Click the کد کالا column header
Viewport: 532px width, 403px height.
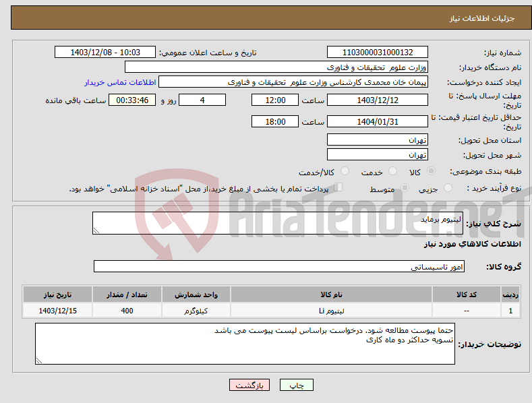[467, 294]
